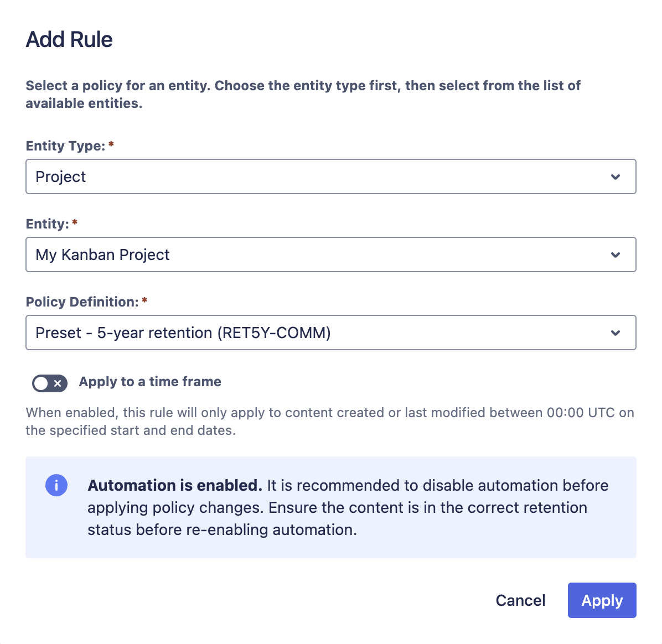The image size is (662, 644).
Task: Open the Policy Definition dropdown showing 5-year retention
Action: point(330,333)
